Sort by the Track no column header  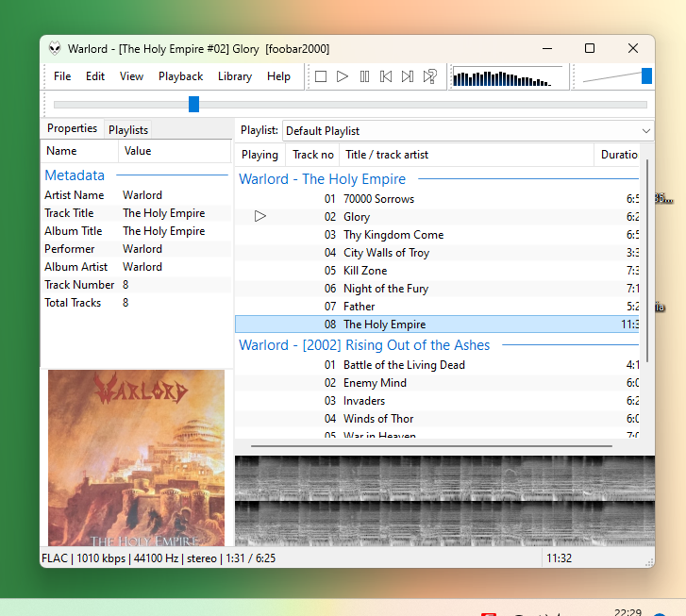tap(313, 155)
